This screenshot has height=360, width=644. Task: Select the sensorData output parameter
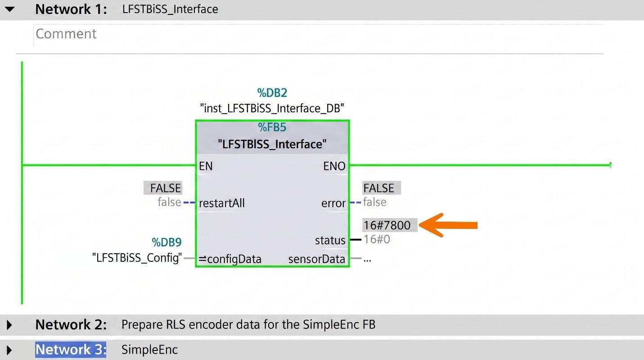[x=317, y=259]
